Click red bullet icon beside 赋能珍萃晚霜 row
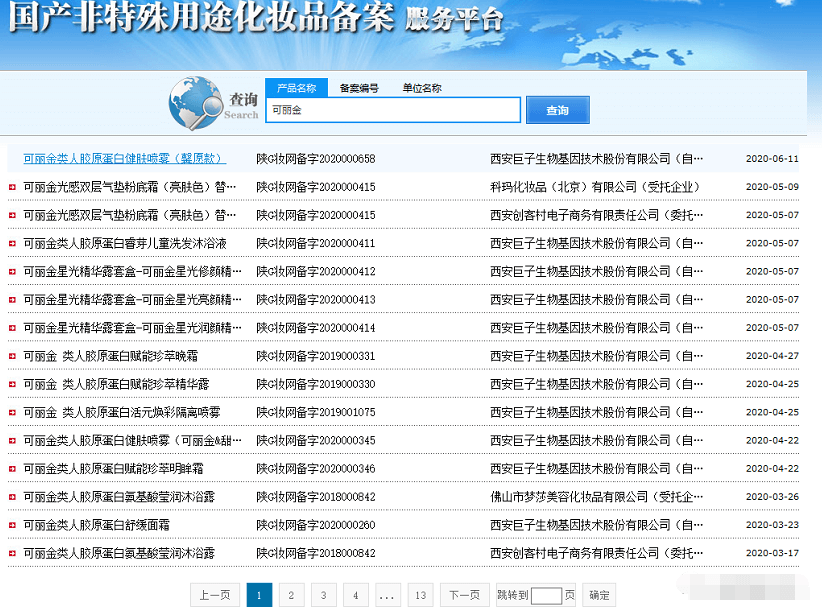This screenshot has height=612, width=822. 12,356
